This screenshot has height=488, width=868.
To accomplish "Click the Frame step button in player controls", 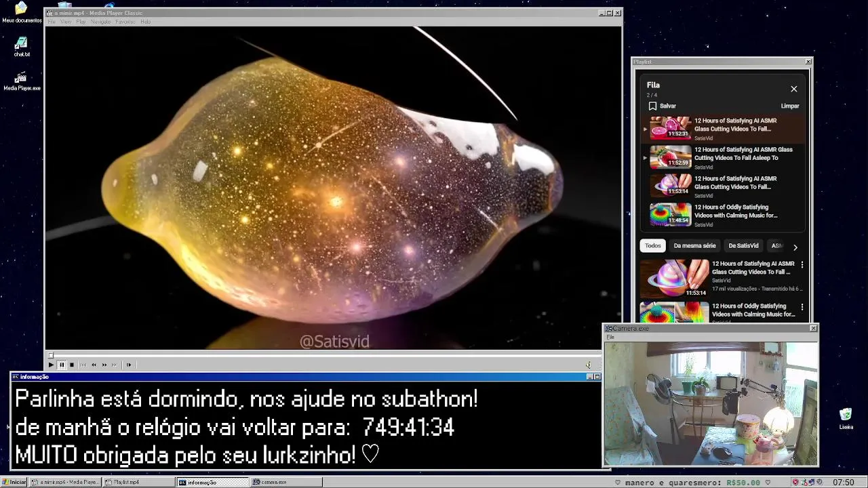I will pos(128,365).
